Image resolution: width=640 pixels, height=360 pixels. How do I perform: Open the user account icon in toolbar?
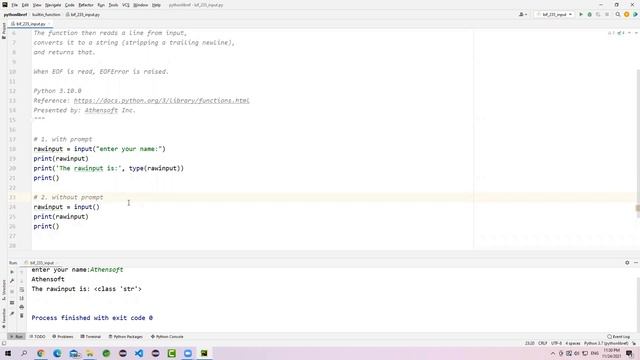[522, 14]
